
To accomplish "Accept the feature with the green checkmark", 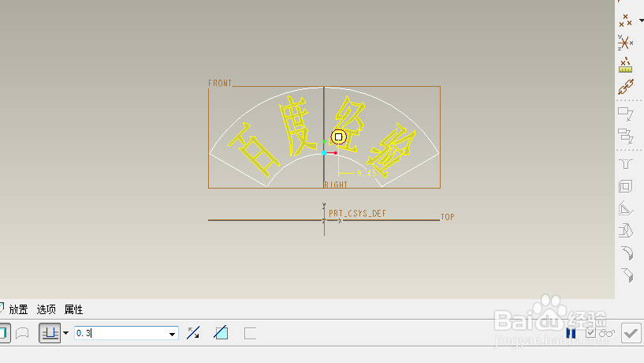I will tap(631, 332).
